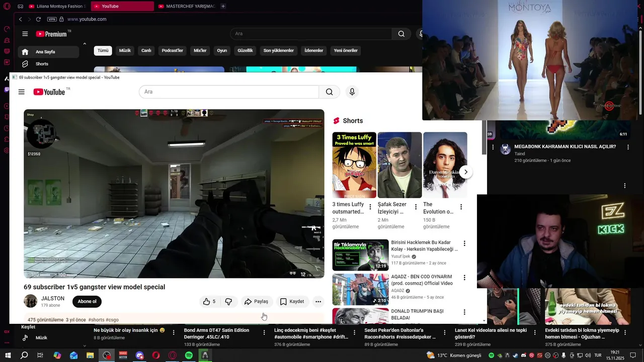Open options for the Donald Trump video
The image size is (644, 362).
[464, 312]
